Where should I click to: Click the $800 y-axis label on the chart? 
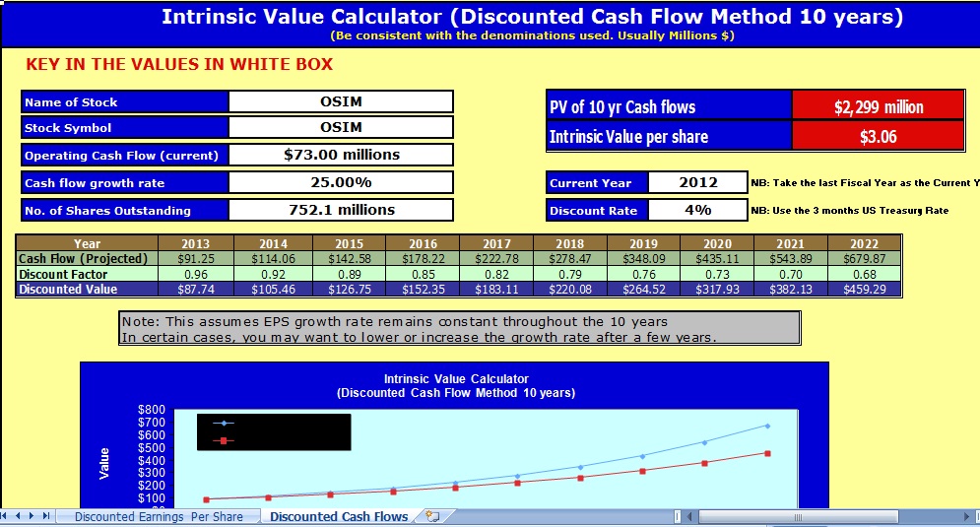152,410
